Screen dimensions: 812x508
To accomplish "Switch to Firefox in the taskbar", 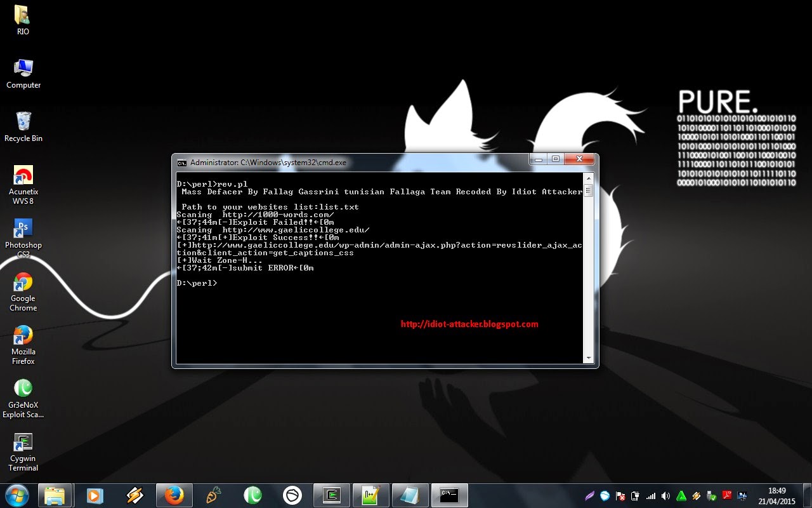I will 174,495.
